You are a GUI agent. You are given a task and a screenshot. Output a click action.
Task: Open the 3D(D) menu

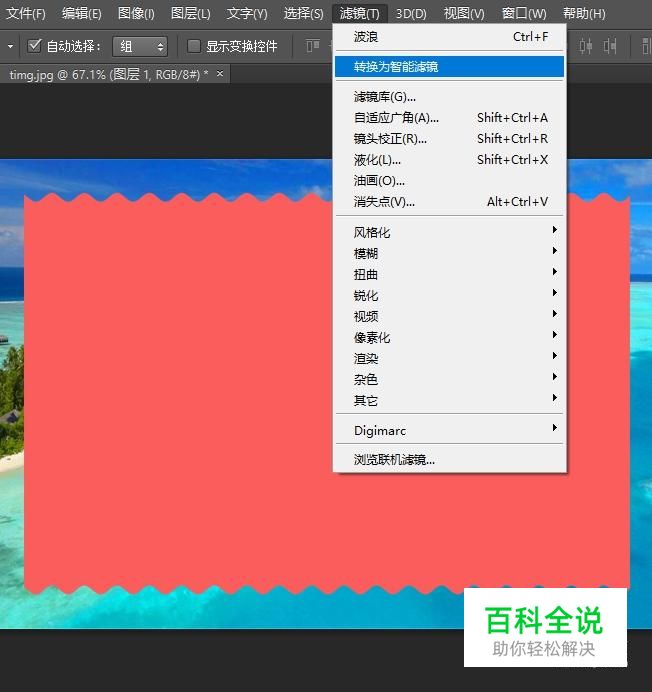[411, 14]
